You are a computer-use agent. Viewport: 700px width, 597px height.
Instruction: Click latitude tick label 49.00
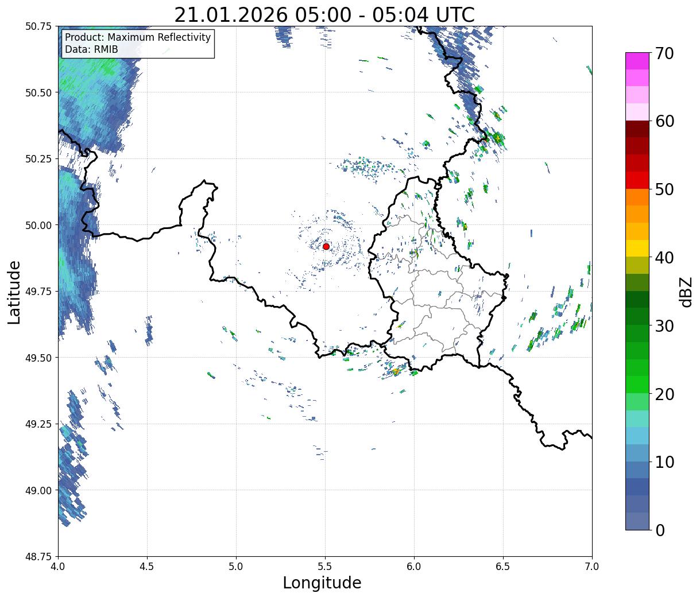(38, 490)
